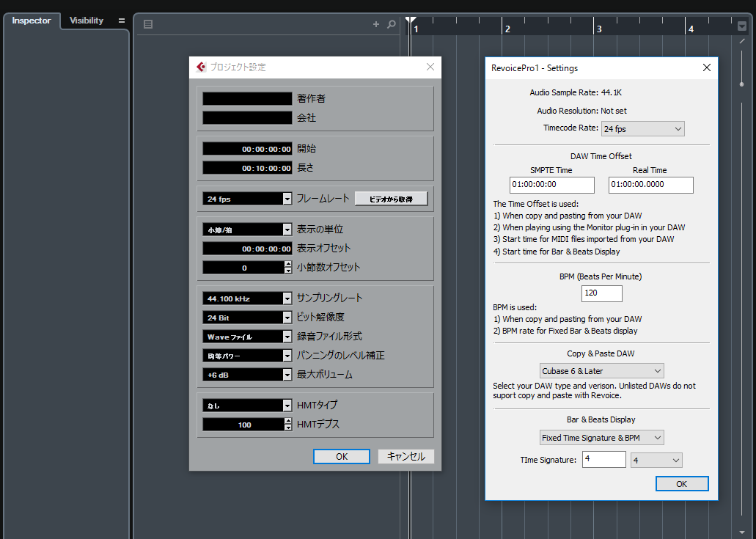Click the HMTデプス stepper arrows

pyautogui.click(x=288, y=425)
